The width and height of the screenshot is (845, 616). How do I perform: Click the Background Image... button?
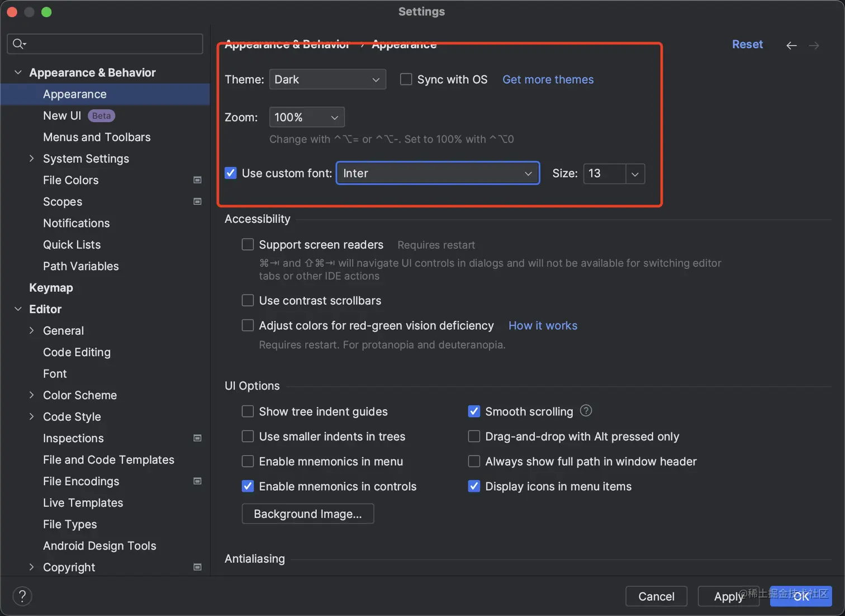(308, 514)
